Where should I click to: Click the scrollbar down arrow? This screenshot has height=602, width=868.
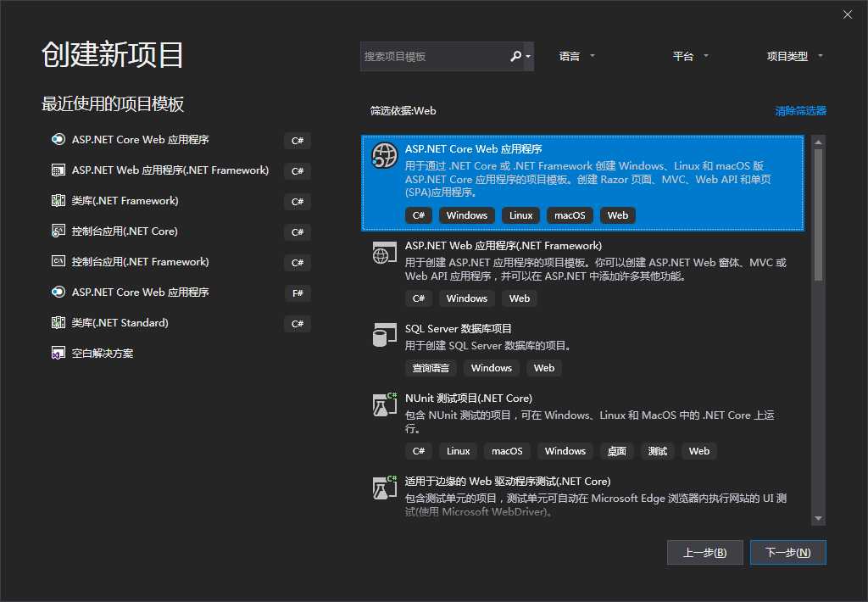tap(819, 517)
